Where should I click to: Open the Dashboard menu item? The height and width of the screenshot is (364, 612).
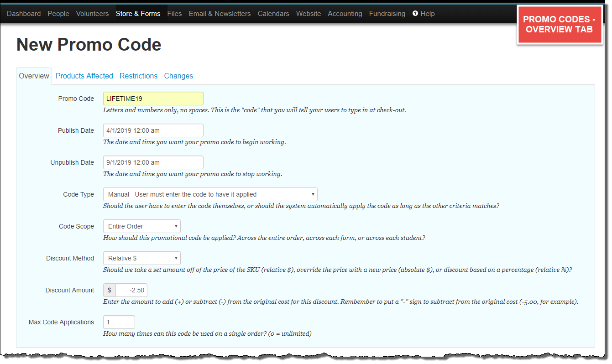24,14
